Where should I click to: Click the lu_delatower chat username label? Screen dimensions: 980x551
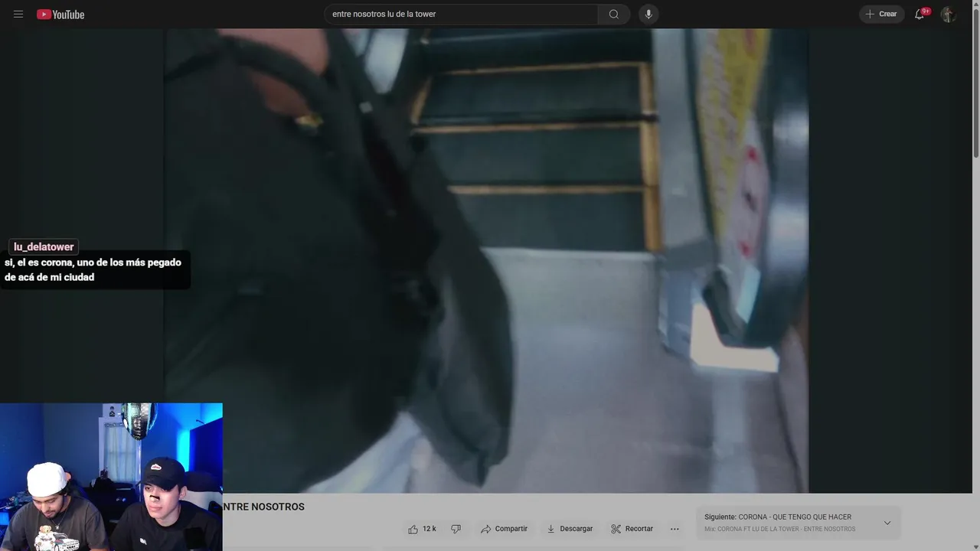pos(44,246)
